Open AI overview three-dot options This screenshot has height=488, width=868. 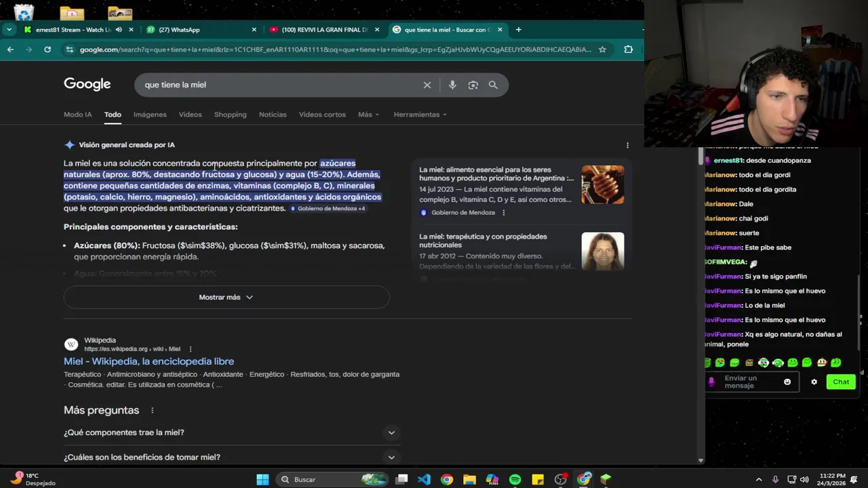tap(627, 145)
